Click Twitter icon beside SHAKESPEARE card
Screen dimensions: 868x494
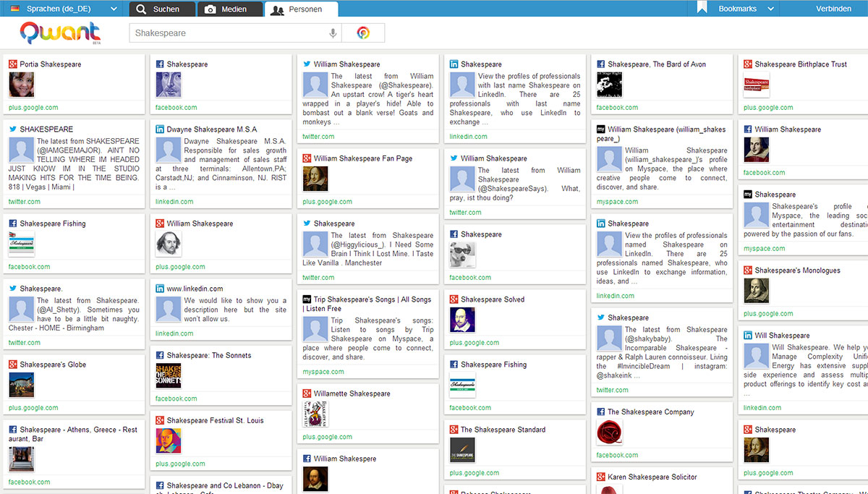tap(13, 129)
